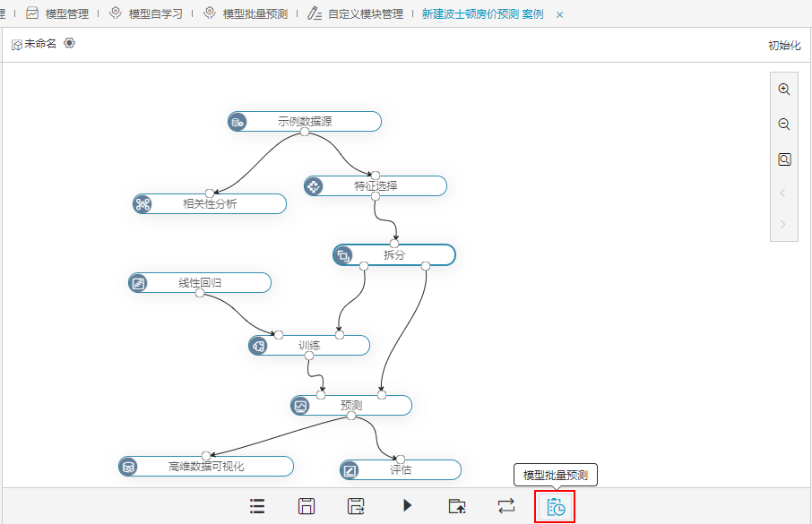Screen dimensions: 812x524
Task: Click the right output port of 拆分
Action: point(426,266)
